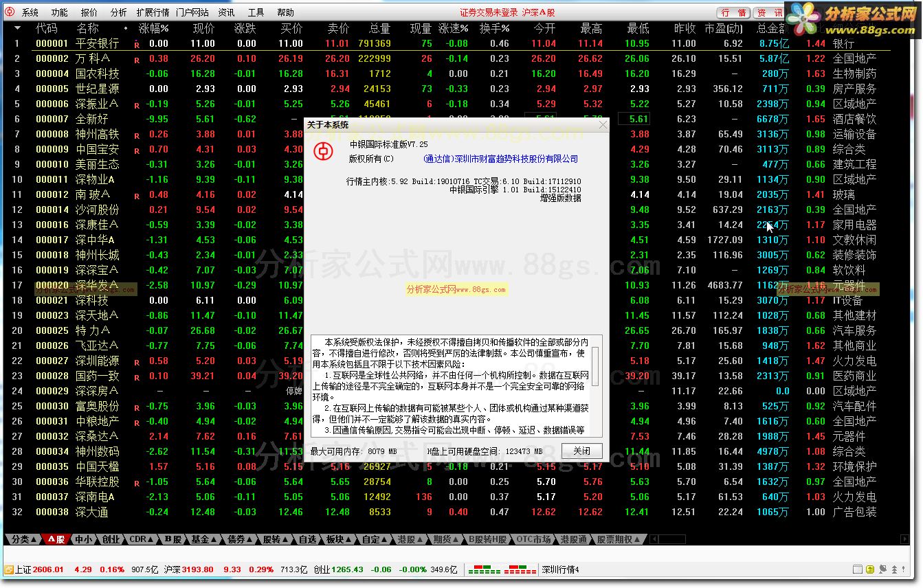Expand the 港股 tab menu
This screenshot has width=923, height=588.
click(410, 539)
